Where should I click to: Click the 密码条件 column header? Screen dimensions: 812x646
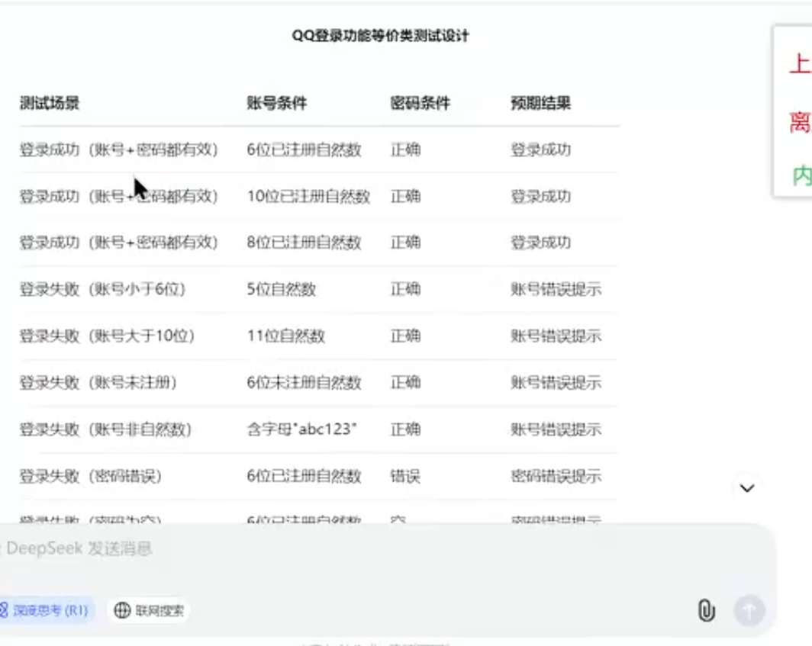click(x=420, y=103)
